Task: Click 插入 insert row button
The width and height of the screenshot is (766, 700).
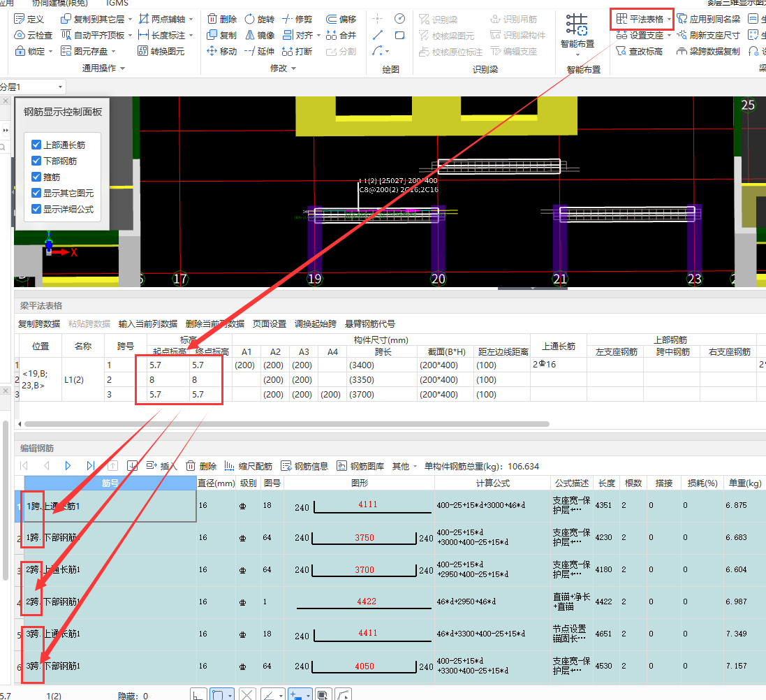Action: pos(162,466)
